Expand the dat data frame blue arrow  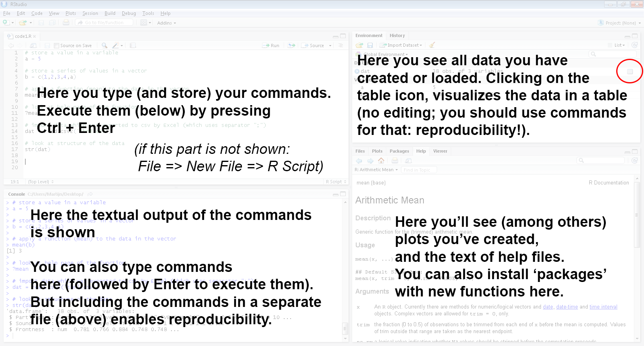pos(357,71)
